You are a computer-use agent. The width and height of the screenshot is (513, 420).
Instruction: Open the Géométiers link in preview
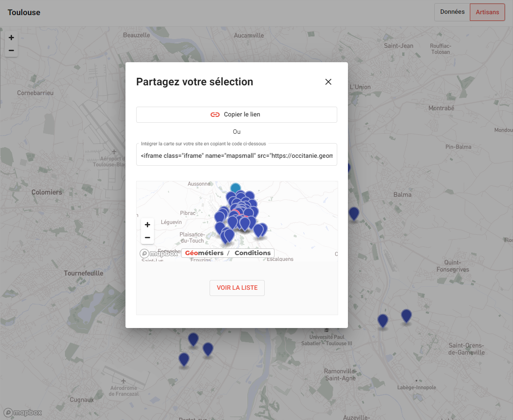coord(204,253)
